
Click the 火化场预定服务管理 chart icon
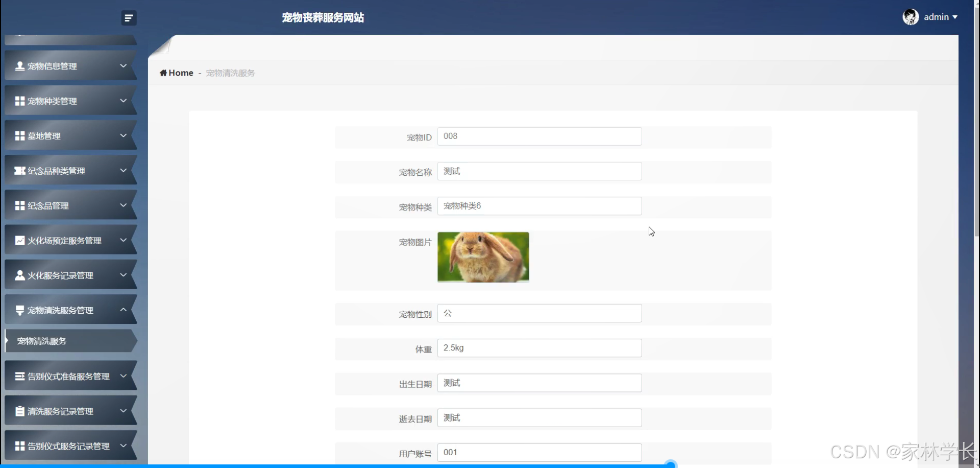coord(20,240)
